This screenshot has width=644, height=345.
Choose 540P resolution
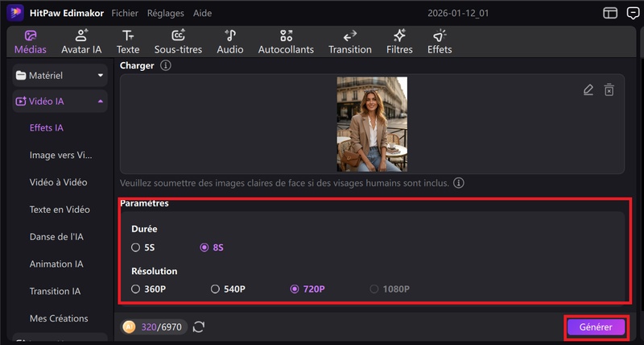228,289
